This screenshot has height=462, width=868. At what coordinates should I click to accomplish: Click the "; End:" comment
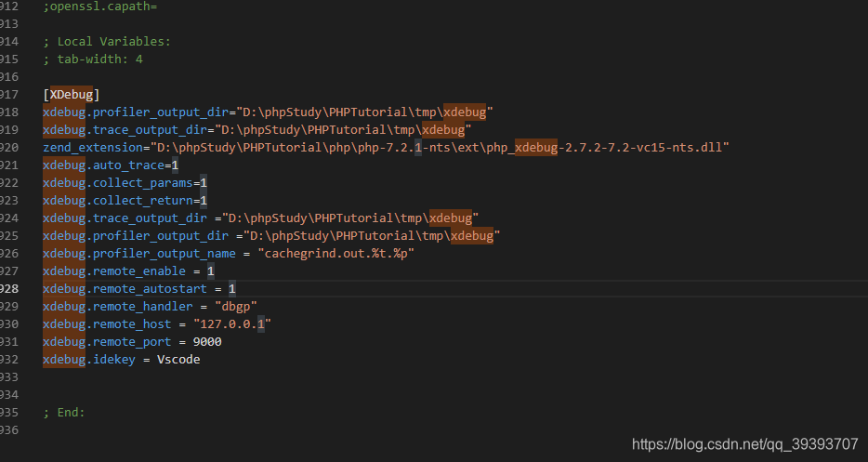click(x=64, y=412)
